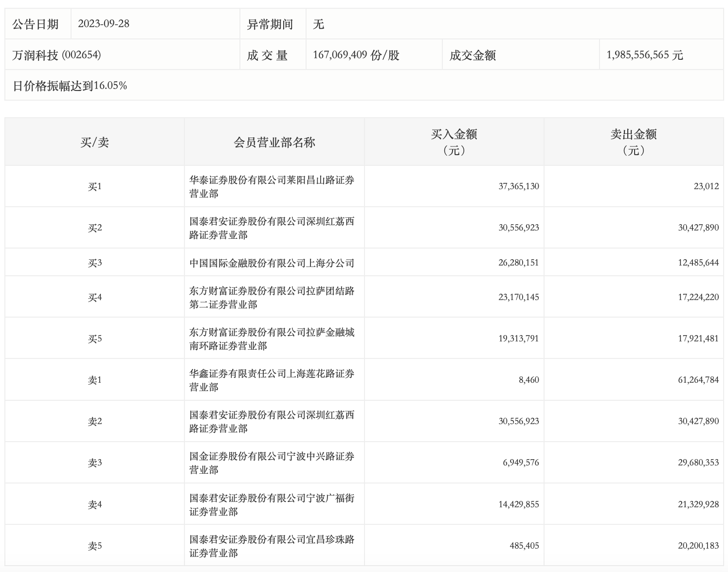Screen dimensions: 728x572
Task: Click 华泰证券莱阳昌山路证券营业部 name
Action: 272,187
